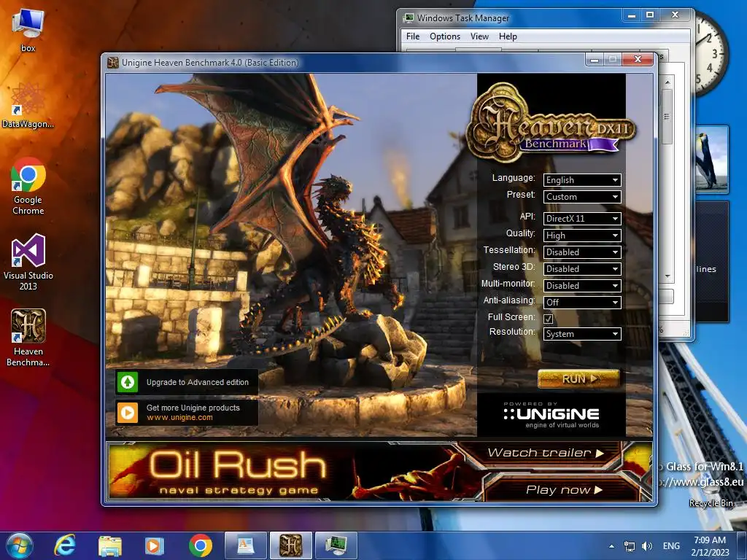Switch to Task Manager taskbar button
The image size is (747, 560).
(x=336, y=545)
